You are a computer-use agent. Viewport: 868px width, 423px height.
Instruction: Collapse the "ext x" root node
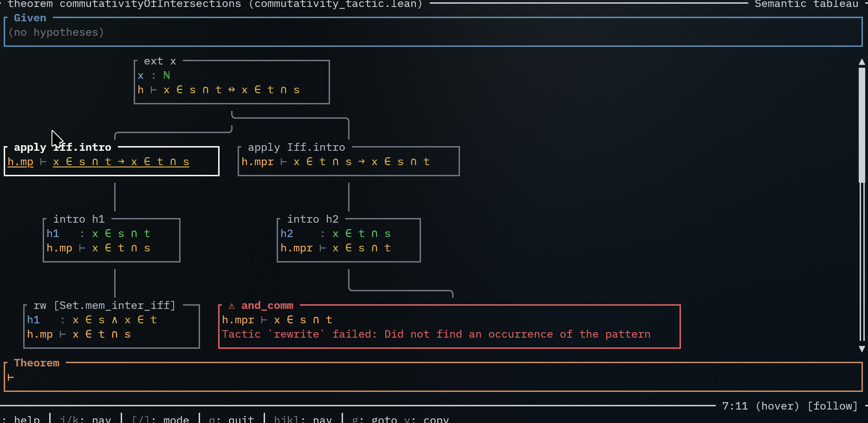(x=160, y=61)
